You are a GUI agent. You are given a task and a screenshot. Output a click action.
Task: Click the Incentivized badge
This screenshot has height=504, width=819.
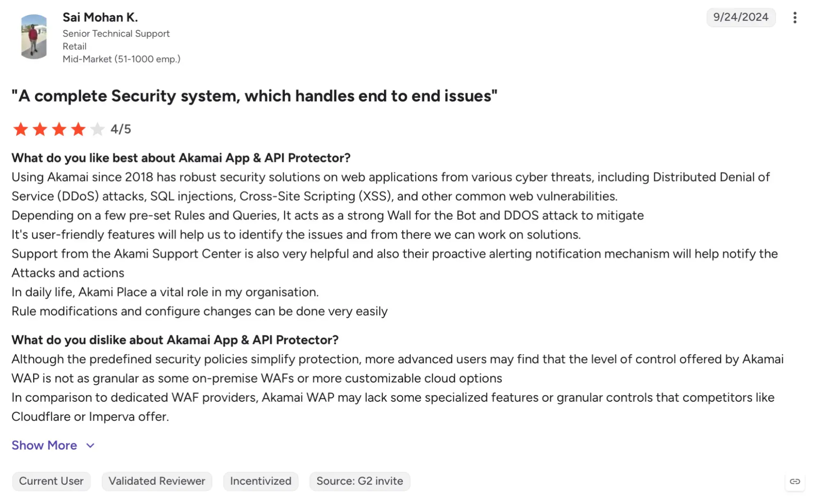coord(261,481)
